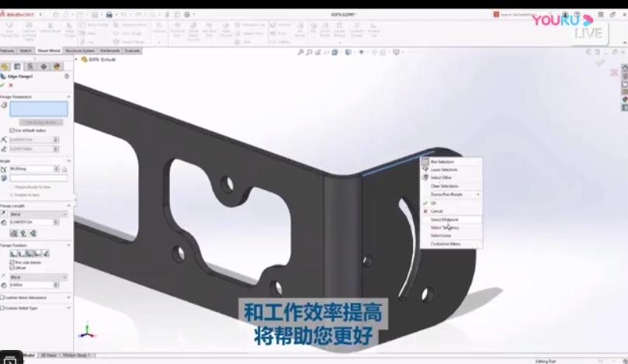Switch to the Sheet Metal ribbon tab
Screen dimensions: 628x364
tap(49, 50)
